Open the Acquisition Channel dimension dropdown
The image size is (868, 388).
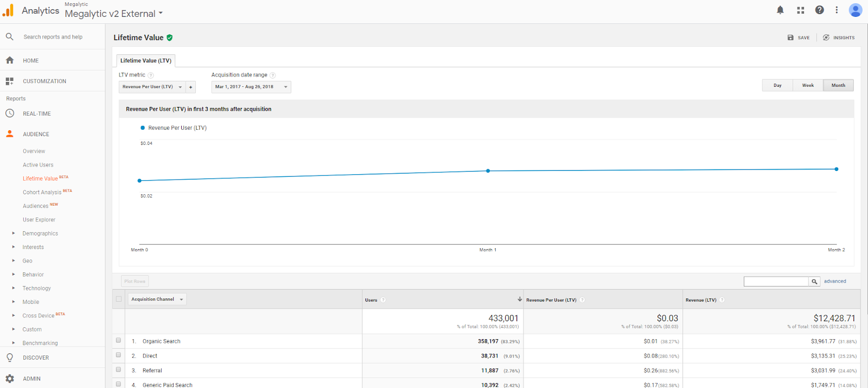[x=157, y=299]
